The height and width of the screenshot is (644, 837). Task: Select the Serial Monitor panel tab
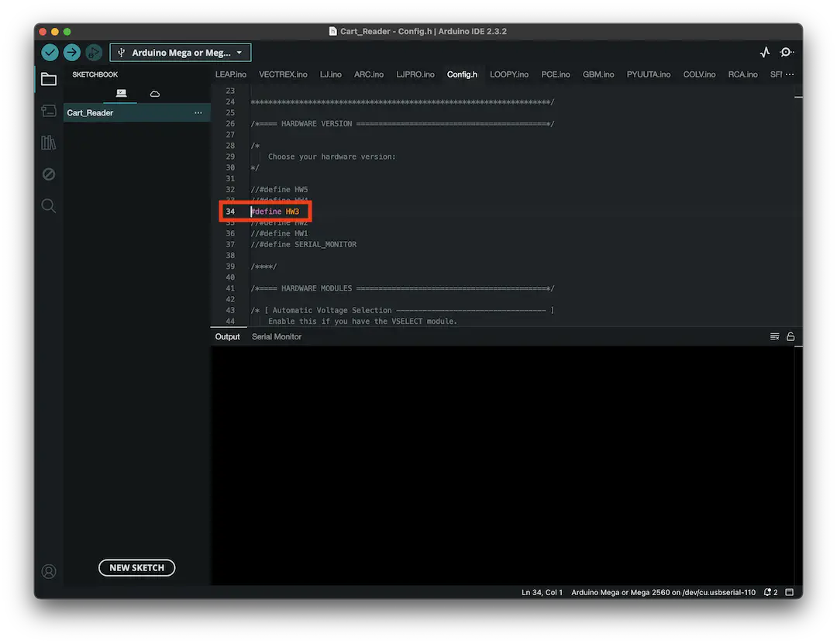(277, 336)
